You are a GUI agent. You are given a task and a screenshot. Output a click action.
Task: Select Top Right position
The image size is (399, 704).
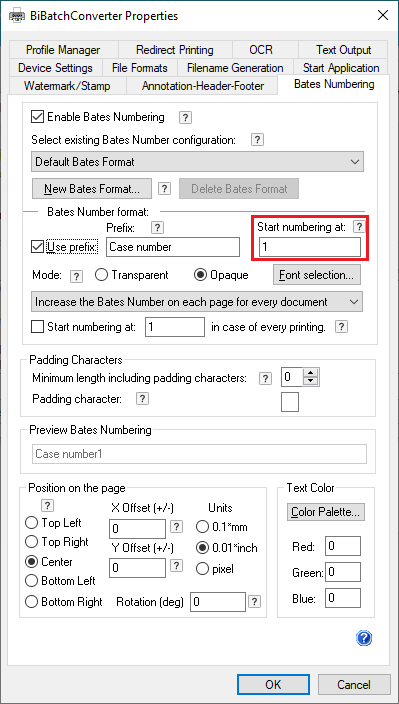[x=31, y=542]
